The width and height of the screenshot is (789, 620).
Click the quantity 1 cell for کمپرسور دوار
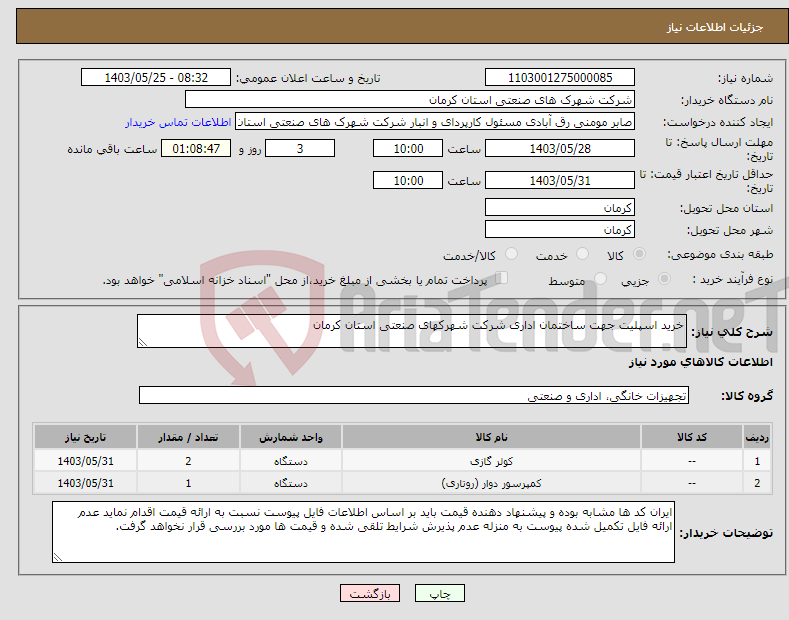(188, 483)
